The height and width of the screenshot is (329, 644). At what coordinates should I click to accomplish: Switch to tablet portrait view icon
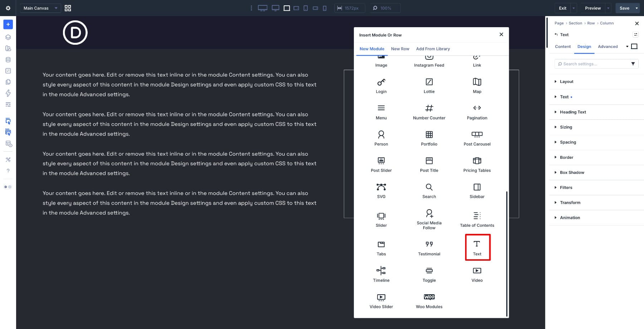click(306, 8)
